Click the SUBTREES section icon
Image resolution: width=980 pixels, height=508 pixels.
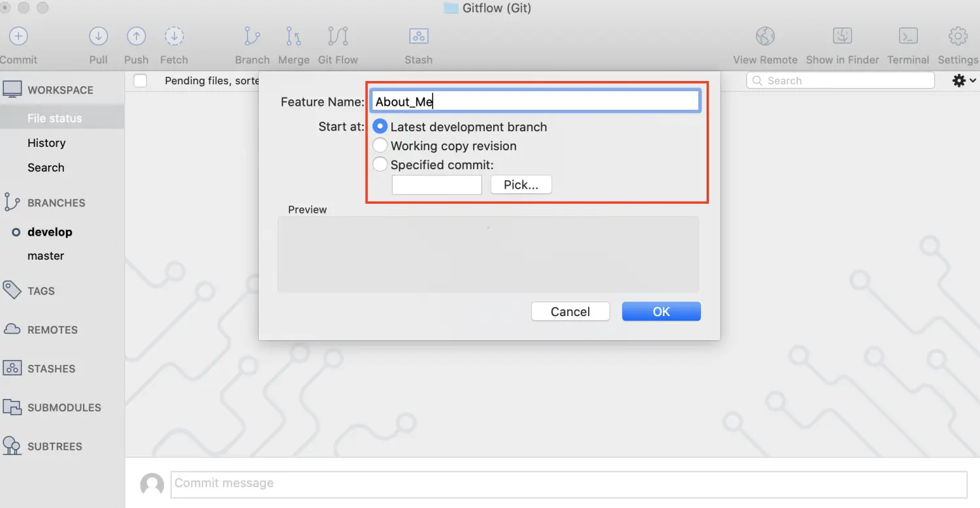12,446
